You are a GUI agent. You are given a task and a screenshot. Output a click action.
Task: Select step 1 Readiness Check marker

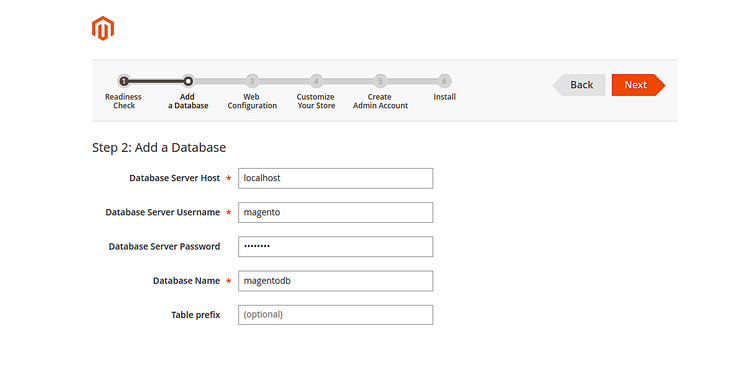pos(124,81)
